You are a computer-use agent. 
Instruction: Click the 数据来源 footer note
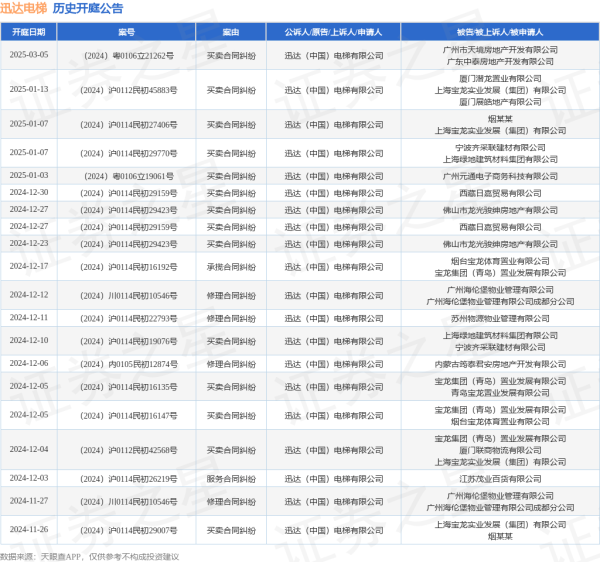coord(89,557)
